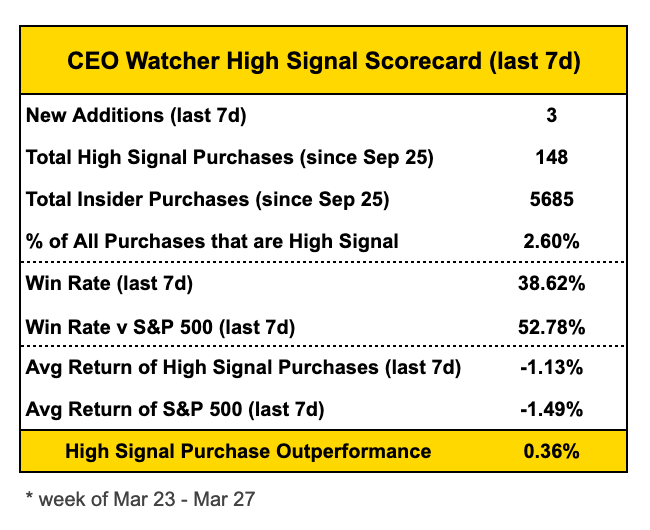This screenshot has width=650, height=530.
Task: Click the New Additions value 3
Action: click(x=551, y=115)
